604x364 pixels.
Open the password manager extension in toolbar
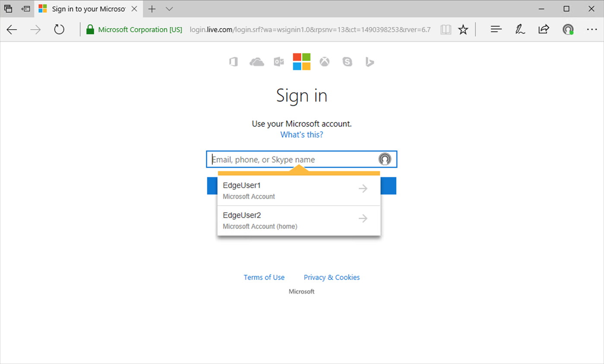tap(568, 29)
